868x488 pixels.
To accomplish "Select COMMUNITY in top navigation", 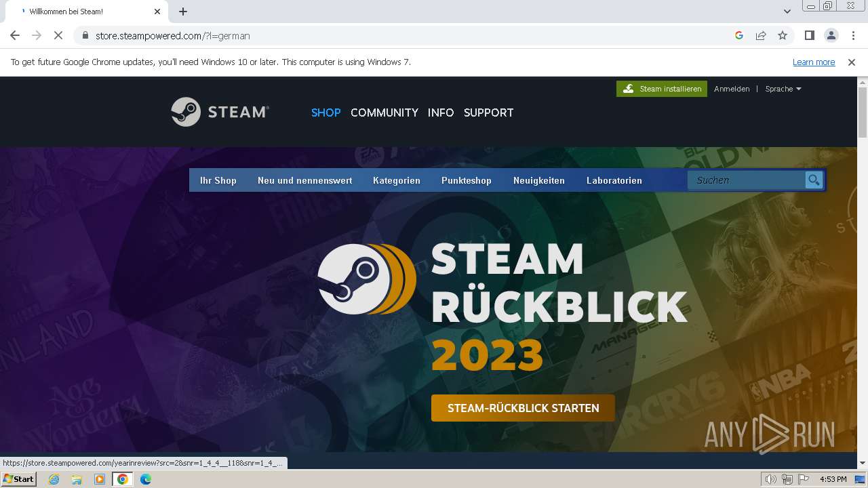I will [384, 113].
